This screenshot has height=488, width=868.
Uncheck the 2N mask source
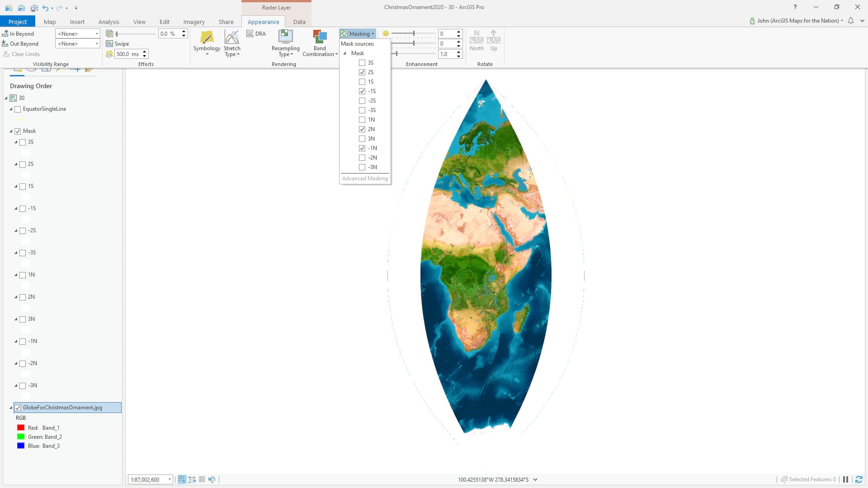click(362, 129)
